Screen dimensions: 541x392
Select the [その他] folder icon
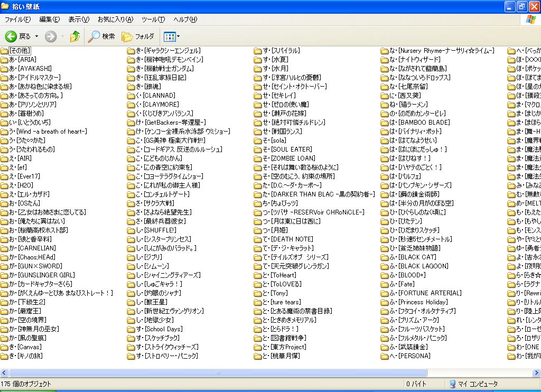4,51
